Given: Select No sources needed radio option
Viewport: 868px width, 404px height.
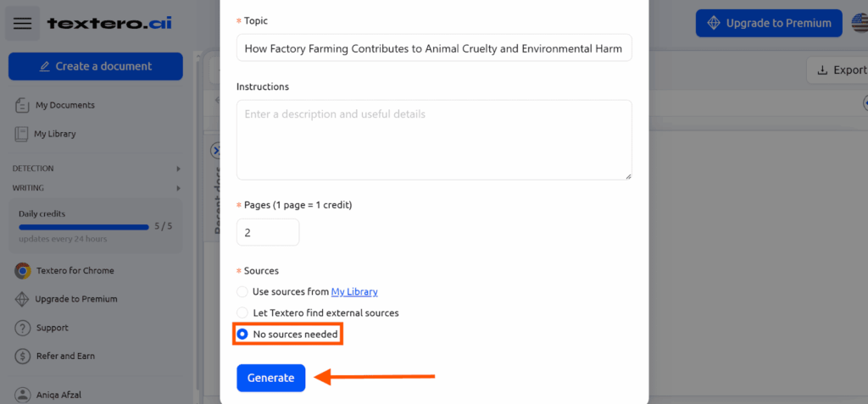Looking at the screenshot, I should (x=242, y=335).
